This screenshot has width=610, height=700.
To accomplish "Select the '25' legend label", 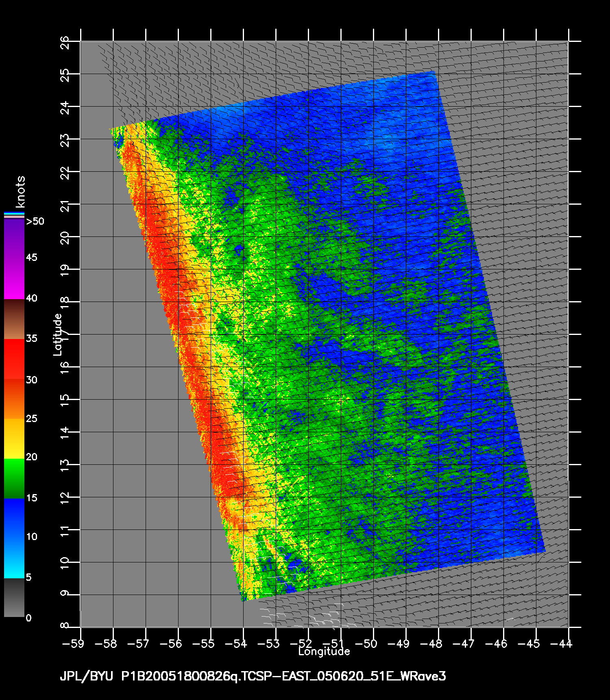I will tap(32, 418).
